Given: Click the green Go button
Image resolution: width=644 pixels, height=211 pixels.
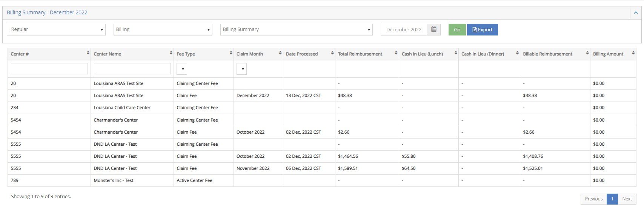Looking at the screenshot, I should [457, 29].
